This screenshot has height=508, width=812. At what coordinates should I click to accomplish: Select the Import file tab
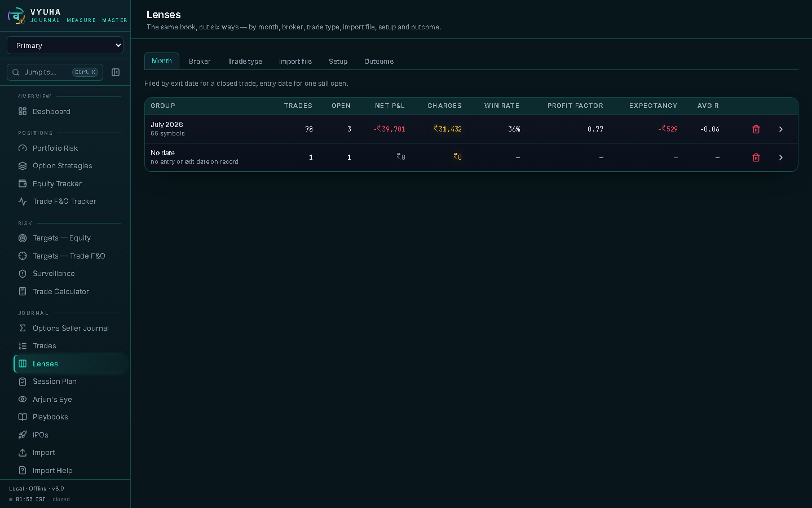click(x=295, y=62)
